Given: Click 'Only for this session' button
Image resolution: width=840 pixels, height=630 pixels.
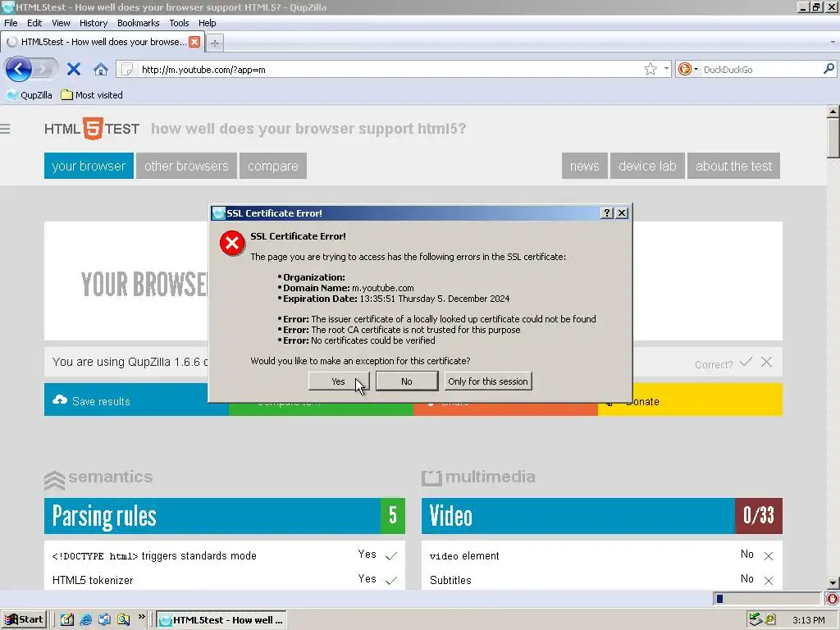Looking at the screenshot, I should (487, 381).
